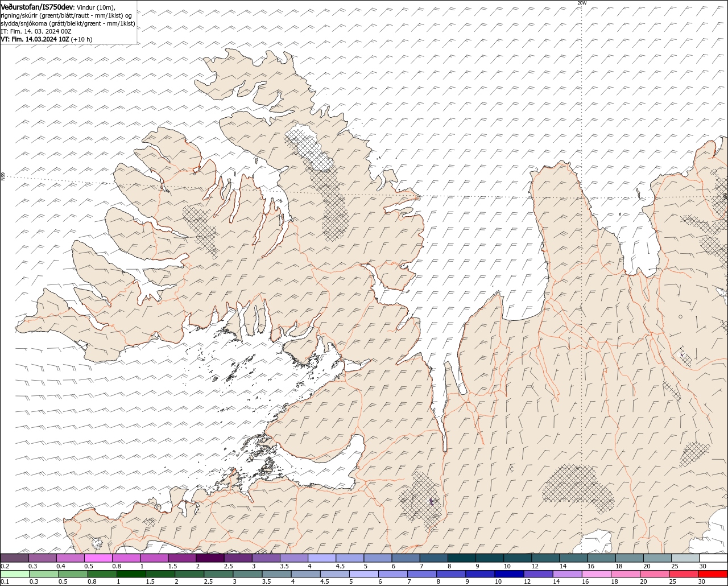Click the darkest green swatch labeled 1

131,574
